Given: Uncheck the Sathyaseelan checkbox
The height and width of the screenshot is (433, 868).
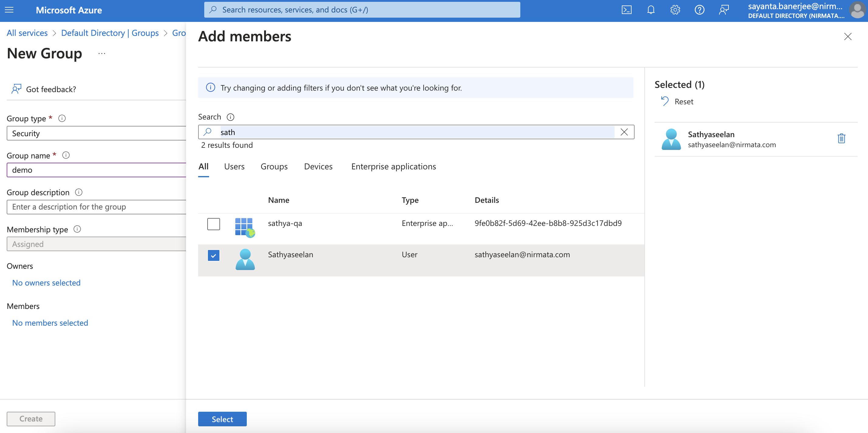Looking at the screenshot, I should (x=213, y=255).
